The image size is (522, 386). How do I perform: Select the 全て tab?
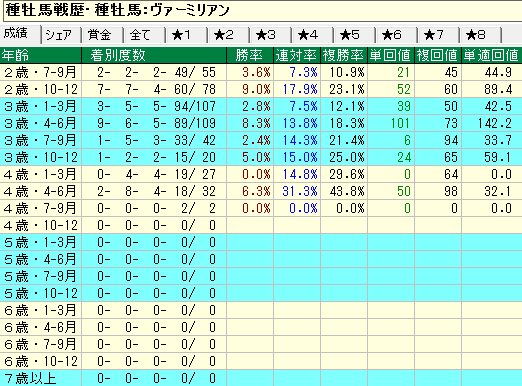coord(145,35)
